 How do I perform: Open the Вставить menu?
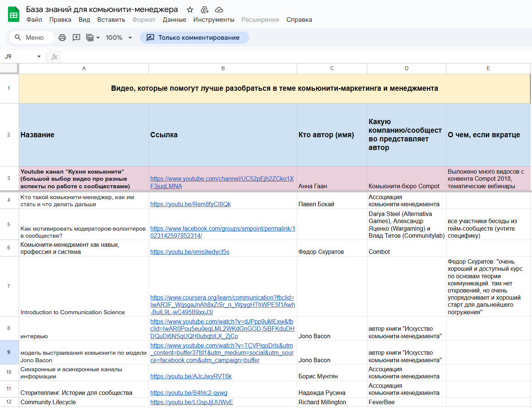pyautogui.click(x=111, y=19)
